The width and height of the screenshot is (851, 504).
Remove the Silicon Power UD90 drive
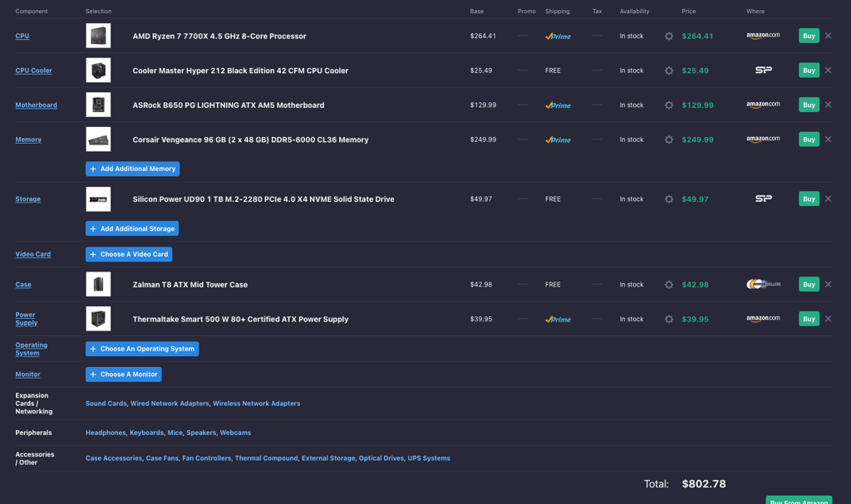[828, 198]
